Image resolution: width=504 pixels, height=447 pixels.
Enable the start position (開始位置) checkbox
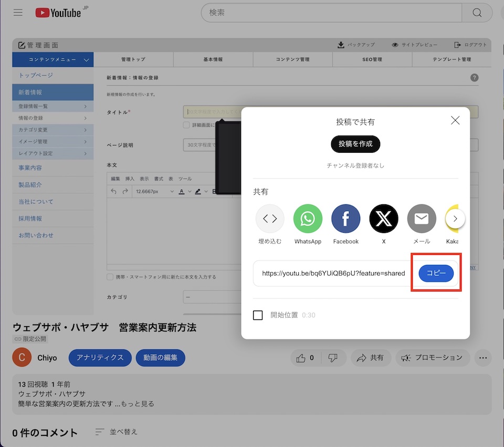tap(258, 315)
